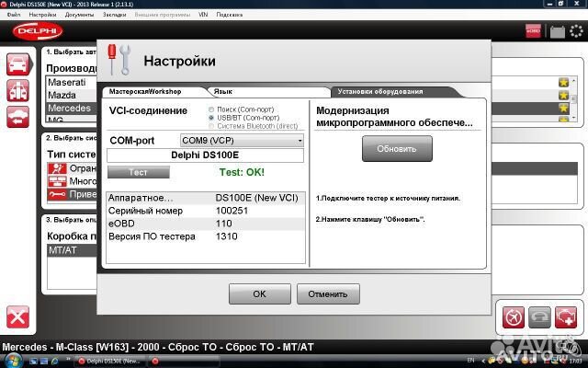
Task: Toggle favorite star on Mazda row
Action: coord(563,95)
